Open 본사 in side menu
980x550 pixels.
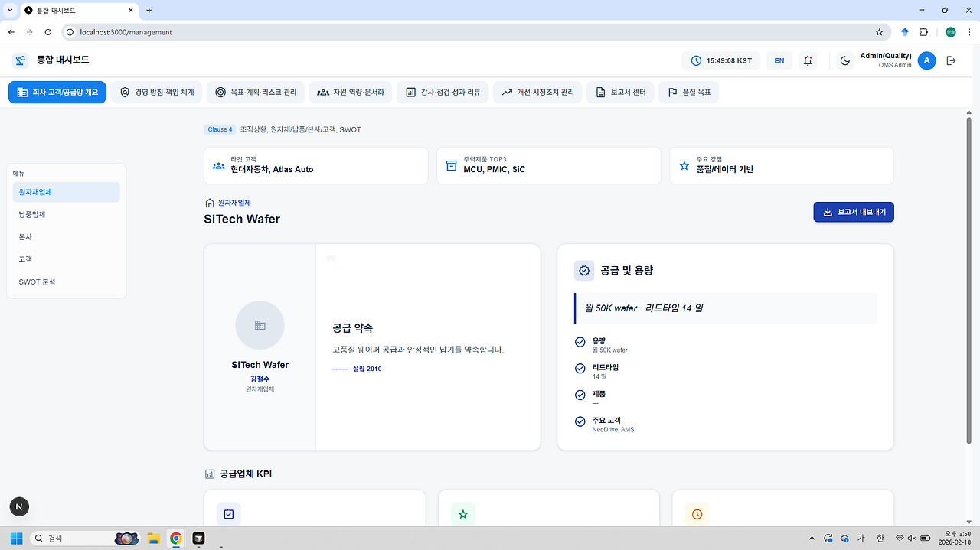(67, 237)
